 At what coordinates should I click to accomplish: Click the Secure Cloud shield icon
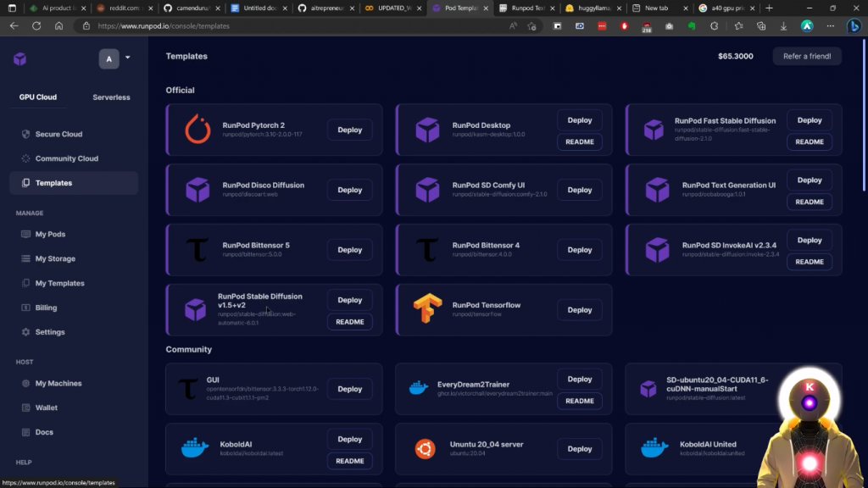click(x=26, y=134)
